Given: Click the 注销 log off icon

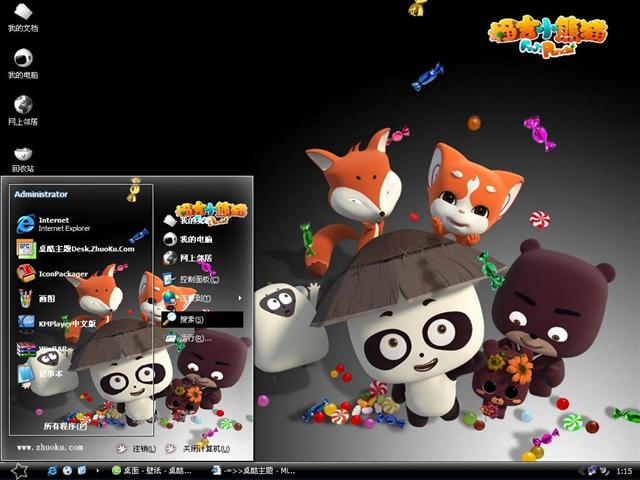Looking at the screenshot, I should tap(121, 449).
